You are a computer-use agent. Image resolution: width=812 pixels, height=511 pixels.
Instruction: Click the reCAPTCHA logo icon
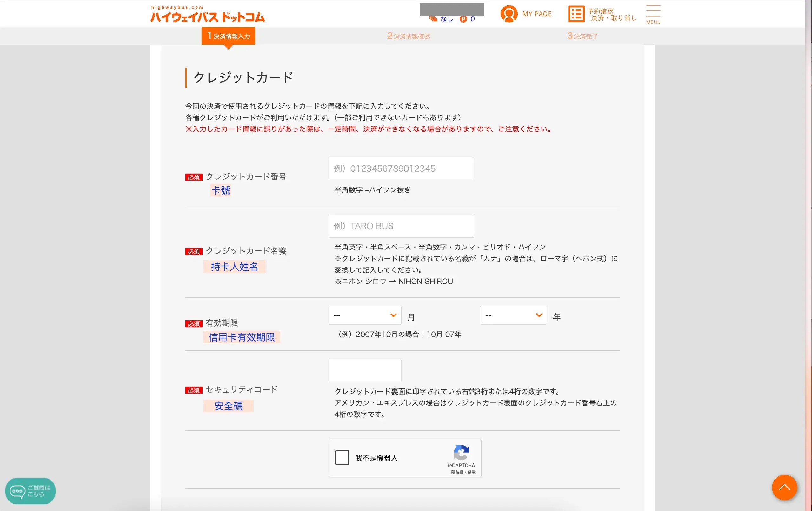461,452
